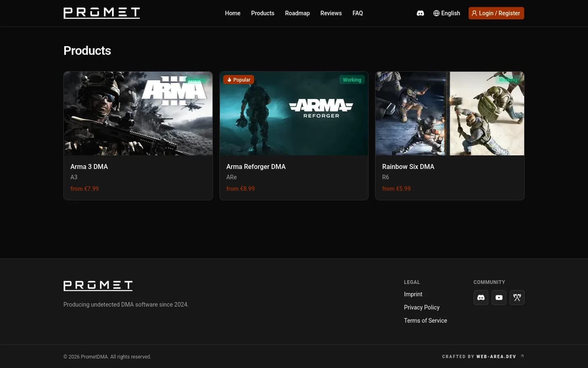Click the Rainbow Six DMA product title

(408, 166)
